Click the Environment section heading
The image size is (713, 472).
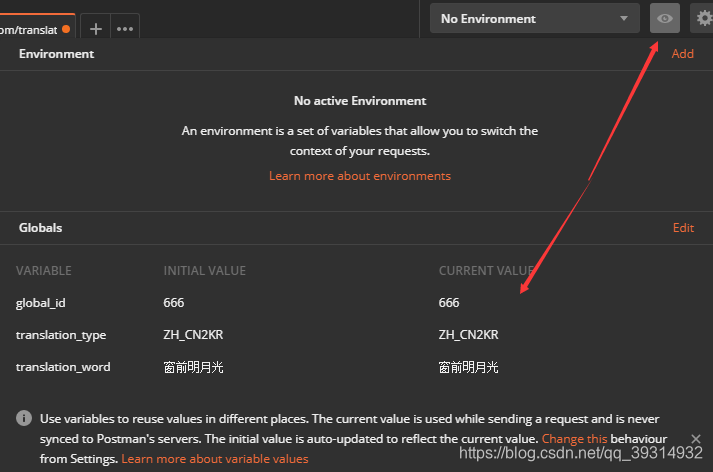click(56, 54)
